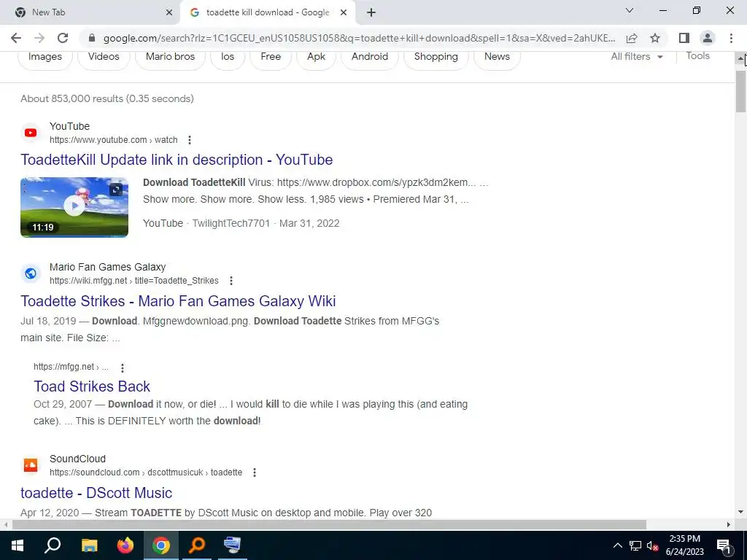Open more options for Mario Fan Games result
747x560 pixels.
(231, 281)
